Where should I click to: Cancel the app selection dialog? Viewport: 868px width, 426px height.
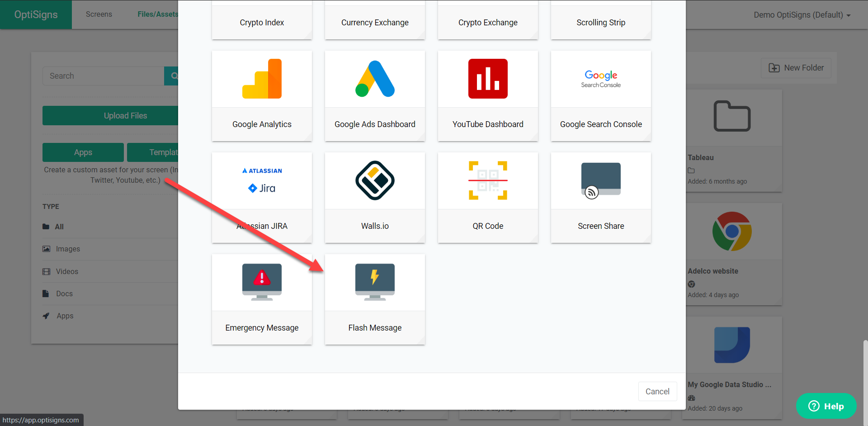coord(657,392)
